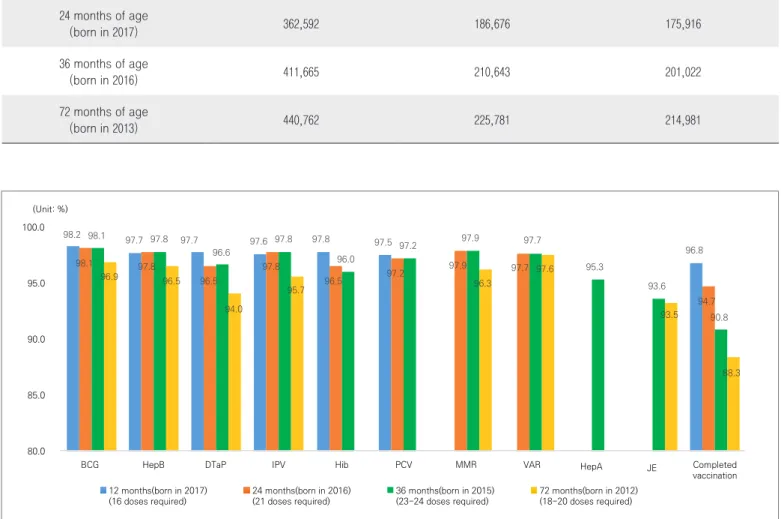
Task: Click the 96.8 data label above Completed vaccination
Action: 694,251
